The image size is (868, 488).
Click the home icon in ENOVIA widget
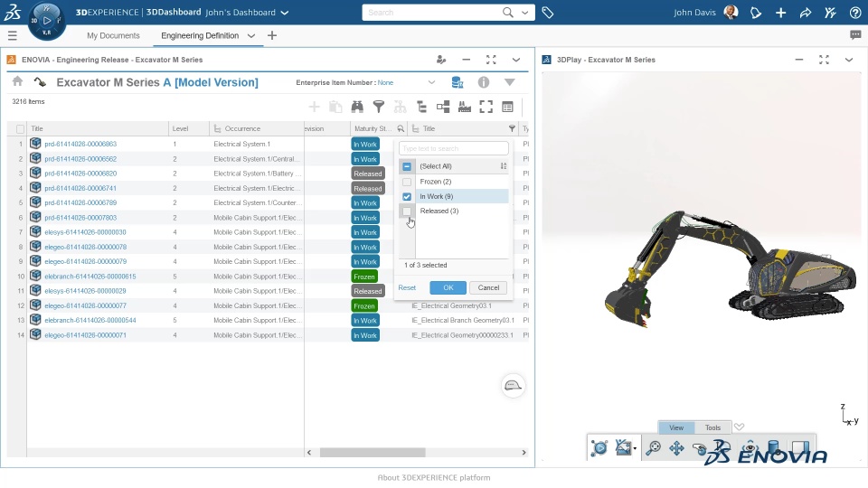pyautogui.click(x=18, y=81)
